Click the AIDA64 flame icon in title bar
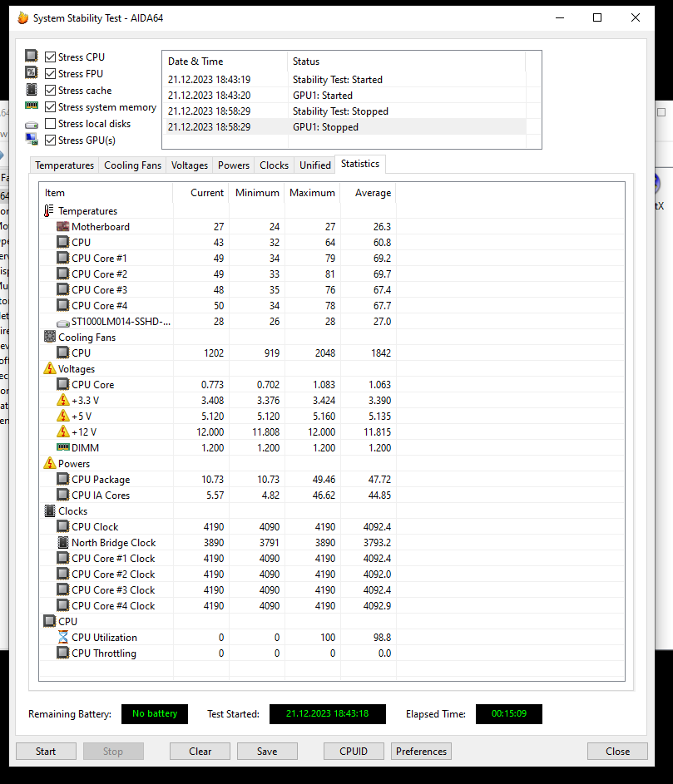 tap(23, 18)
